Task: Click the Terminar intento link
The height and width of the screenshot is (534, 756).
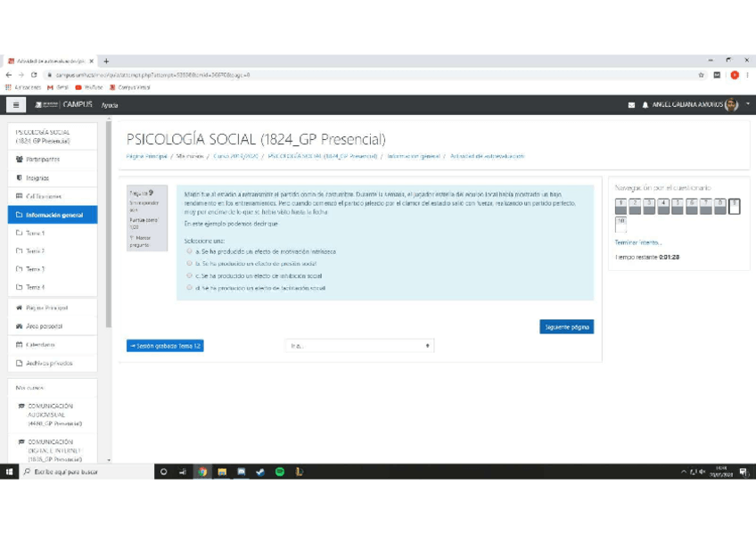Action: 638,242
